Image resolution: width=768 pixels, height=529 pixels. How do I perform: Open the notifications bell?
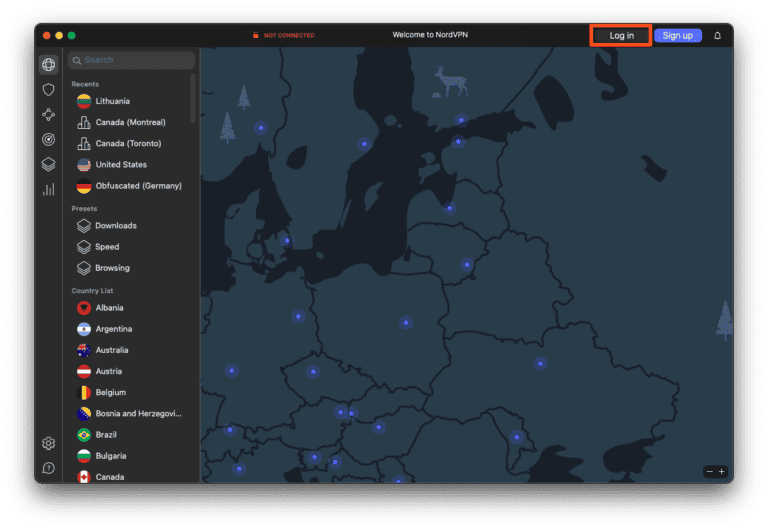pyautogui.click(x=717, y=36)
